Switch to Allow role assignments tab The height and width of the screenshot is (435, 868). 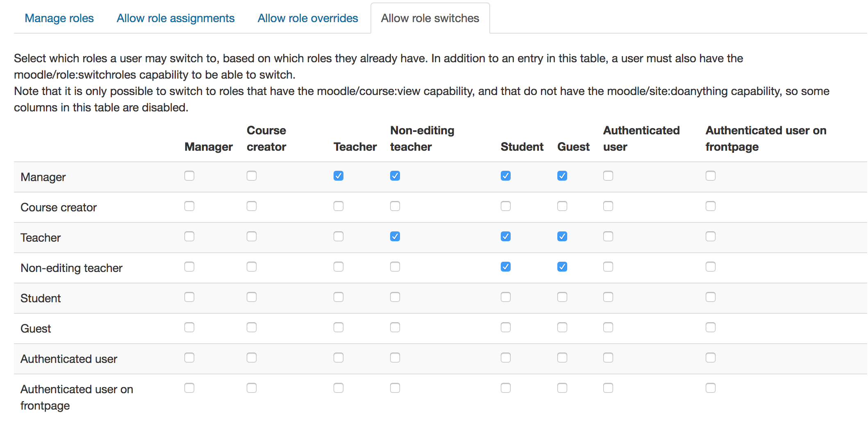click(175, 18)
